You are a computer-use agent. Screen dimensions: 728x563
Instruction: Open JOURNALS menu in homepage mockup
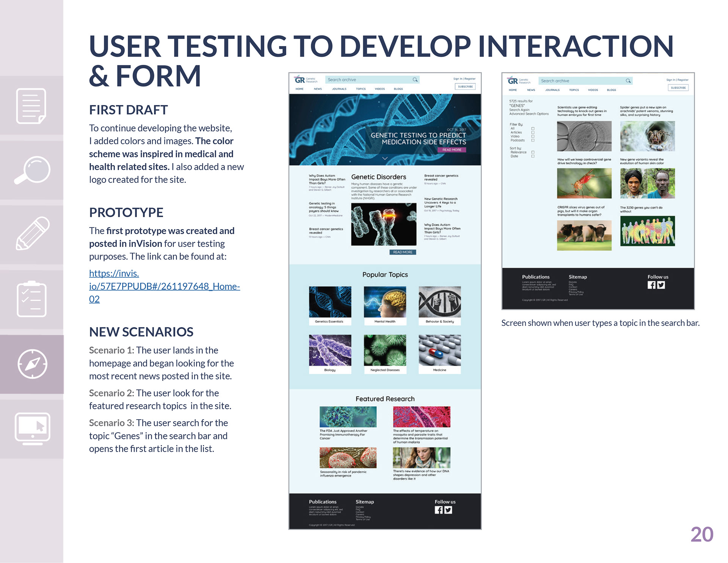[339, 89]
